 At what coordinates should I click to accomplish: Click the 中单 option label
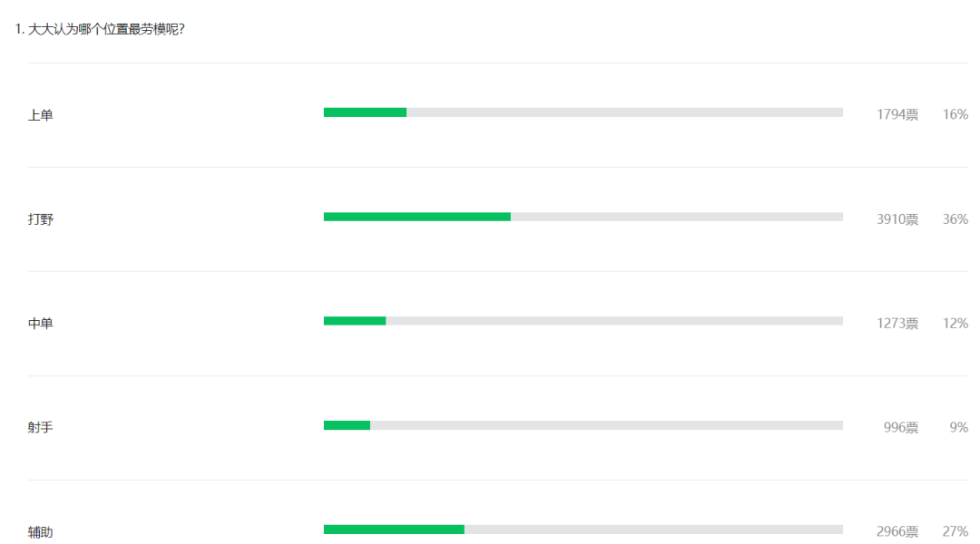tap(41, 324)
